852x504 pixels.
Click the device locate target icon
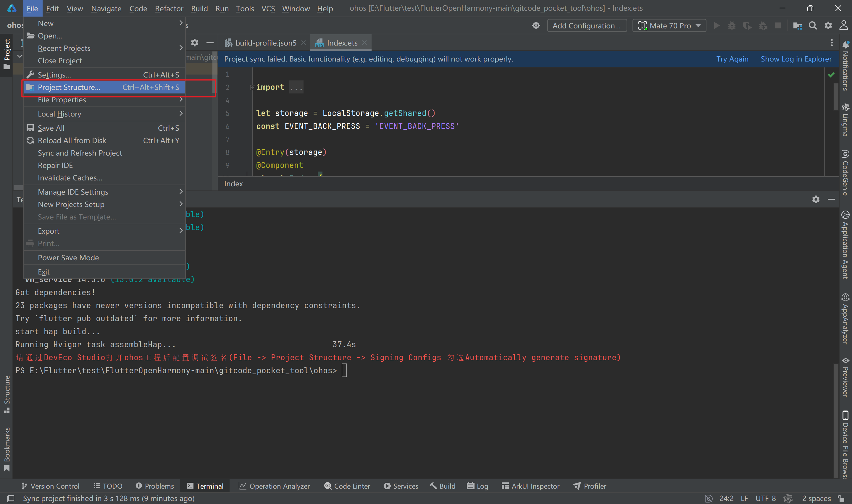click(x=536, y=25)
